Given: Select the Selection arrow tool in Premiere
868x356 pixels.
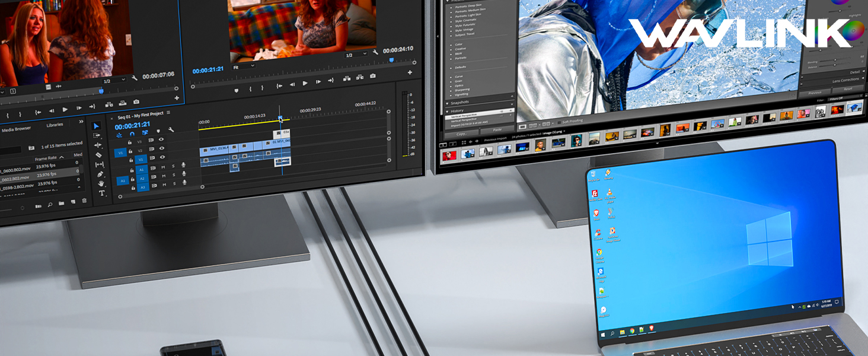Looking at the screenshot, I should [97, 126].
